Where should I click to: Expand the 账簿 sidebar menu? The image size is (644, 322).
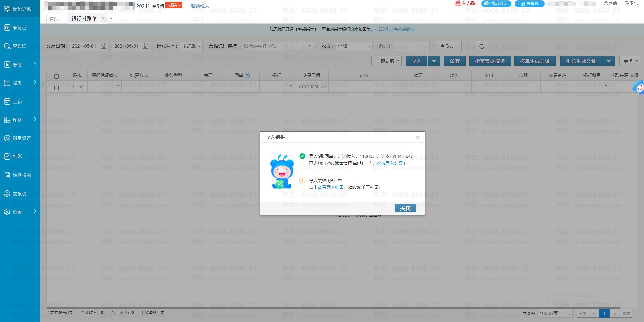pyautogui.click(x=19, y=65)
